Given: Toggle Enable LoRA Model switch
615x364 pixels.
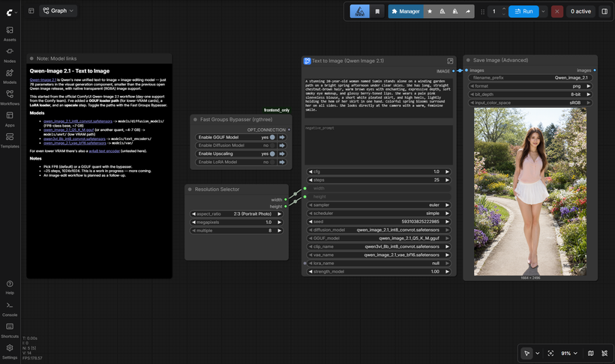Looking at the screenshot, I should 272,162.
